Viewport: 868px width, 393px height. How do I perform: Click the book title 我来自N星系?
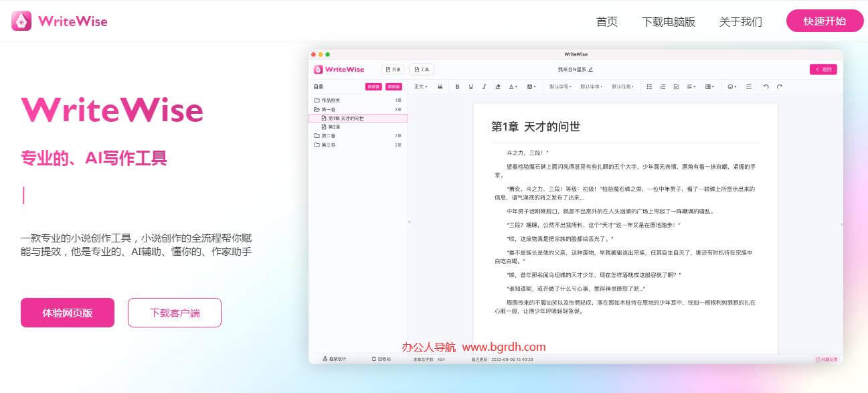[572, 69]
